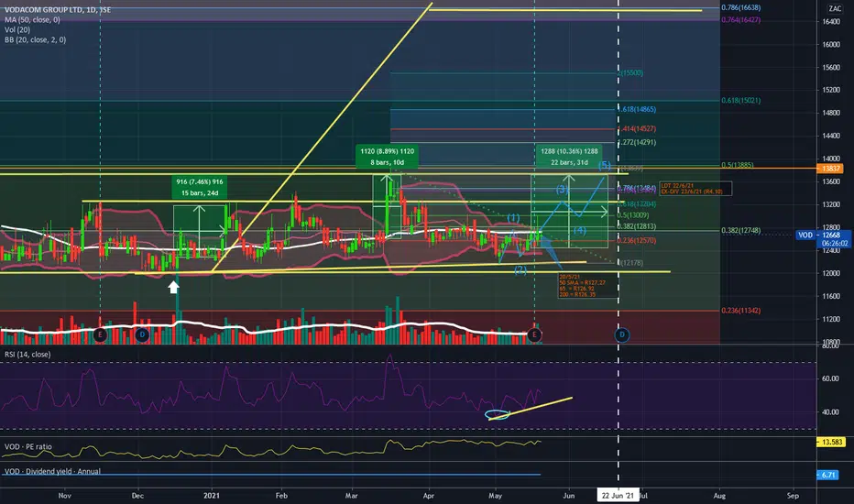Click the ZAC currency label
Viewport: 854px width, 504px height.
[835, 8]
